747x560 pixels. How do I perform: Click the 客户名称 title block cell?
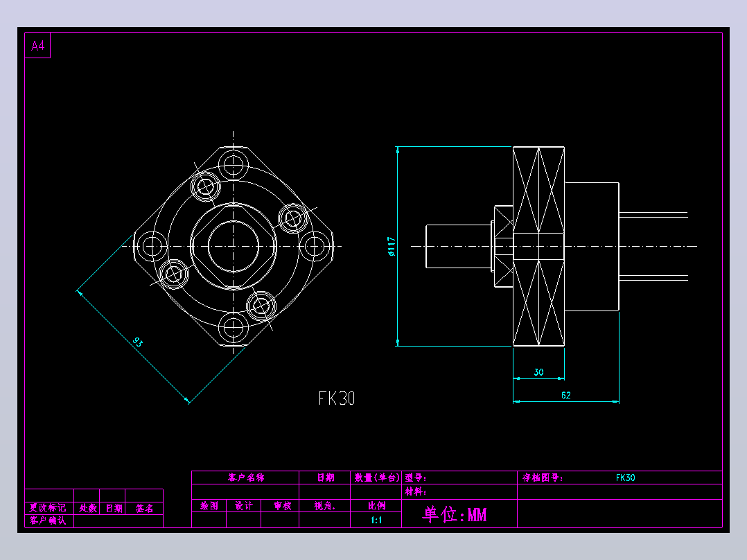tap(246, 478)
